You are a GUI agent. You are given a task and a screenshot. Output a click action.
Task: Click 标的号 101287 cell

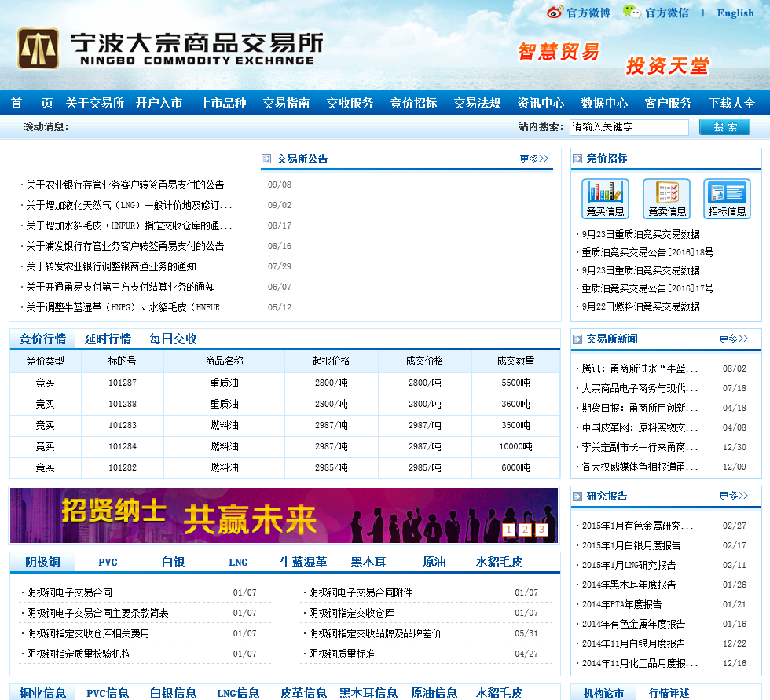coord(123,383)
